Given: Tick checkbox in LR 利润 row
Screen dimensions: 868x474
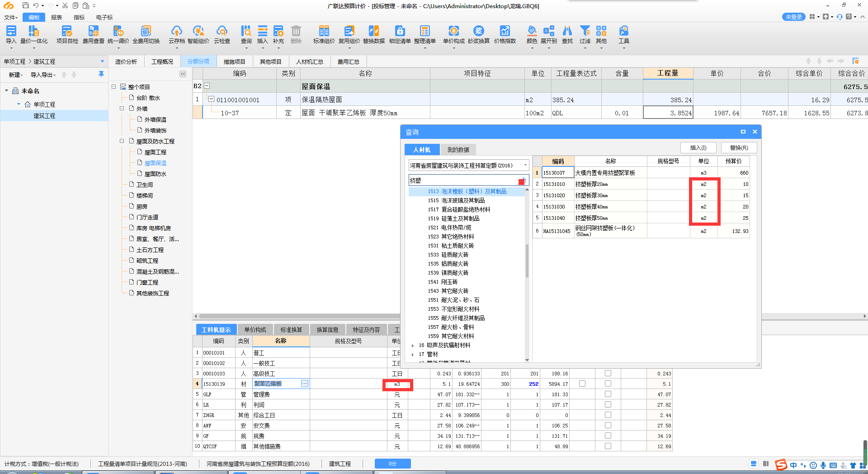Looking at the screenshot, I should (608, 404).
